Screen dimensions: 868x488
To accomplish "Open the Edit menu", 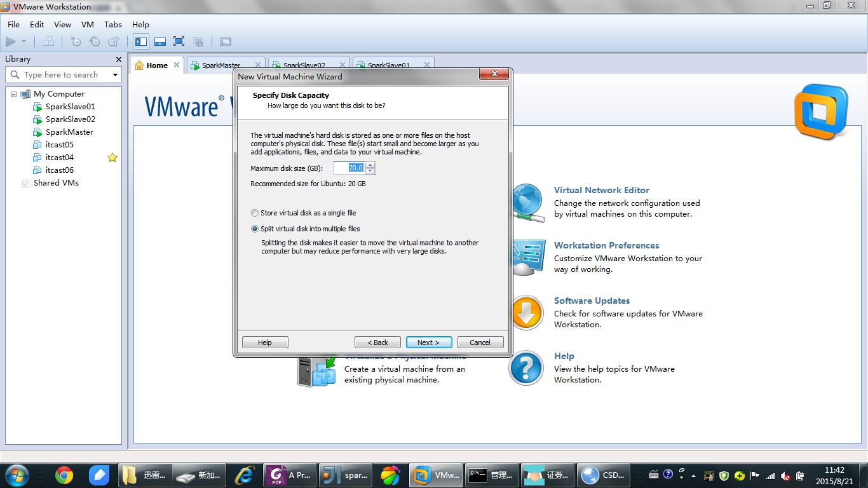I will [37, 24].
